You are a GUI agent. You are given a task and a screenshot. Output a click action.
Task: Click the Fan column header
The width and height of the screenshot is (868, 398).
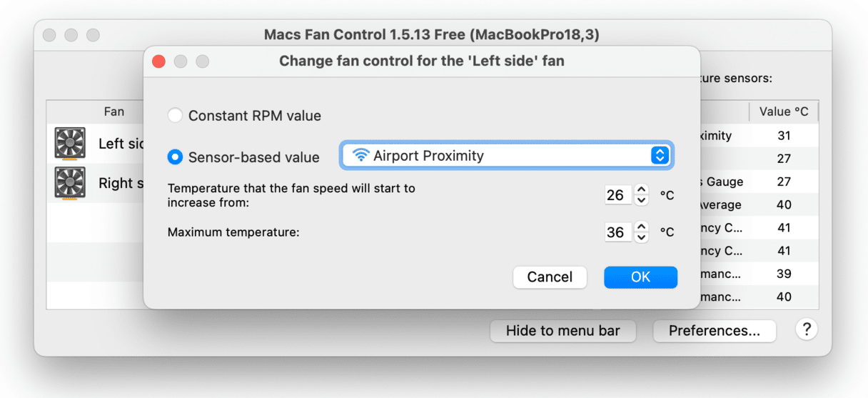(x=113, y=111)
